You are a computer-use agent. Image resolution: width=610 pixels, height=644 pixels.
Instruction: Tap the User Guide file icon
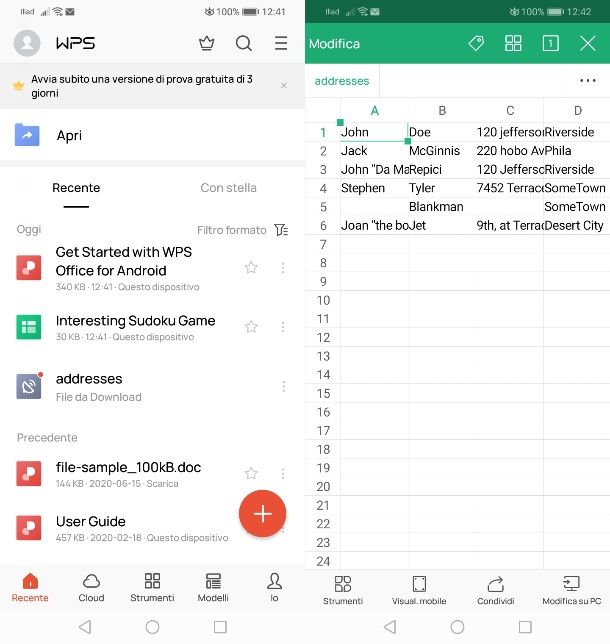[29, 528]
